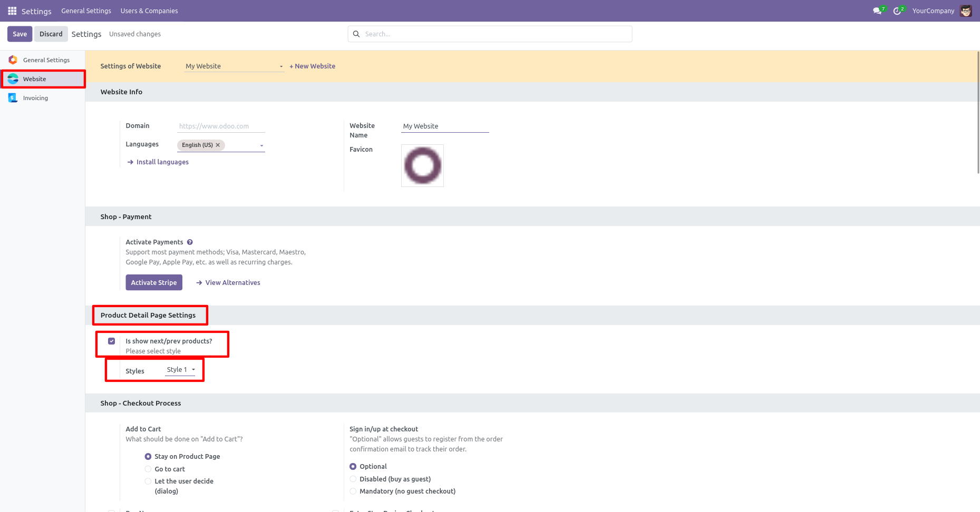Click the Activate Payments help icon
The image size is (980, 512).
point(190,242)
